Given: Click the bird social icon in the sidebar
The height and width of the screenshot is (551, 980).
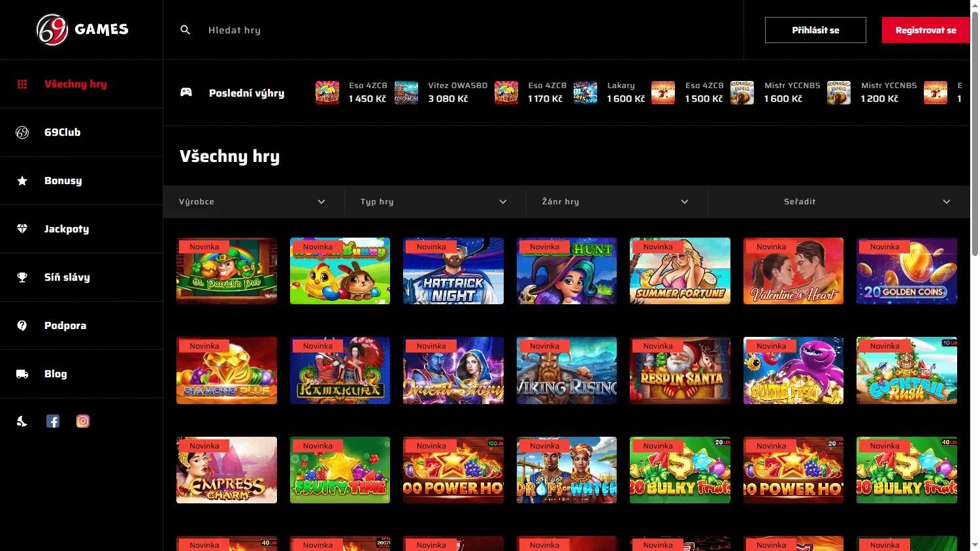Looking at the screenshot, I should tap(22, 420).
